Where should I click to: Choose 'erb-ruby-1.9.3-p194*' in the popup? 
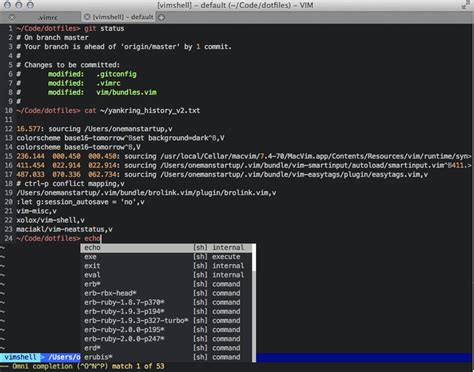coord(167,311)
